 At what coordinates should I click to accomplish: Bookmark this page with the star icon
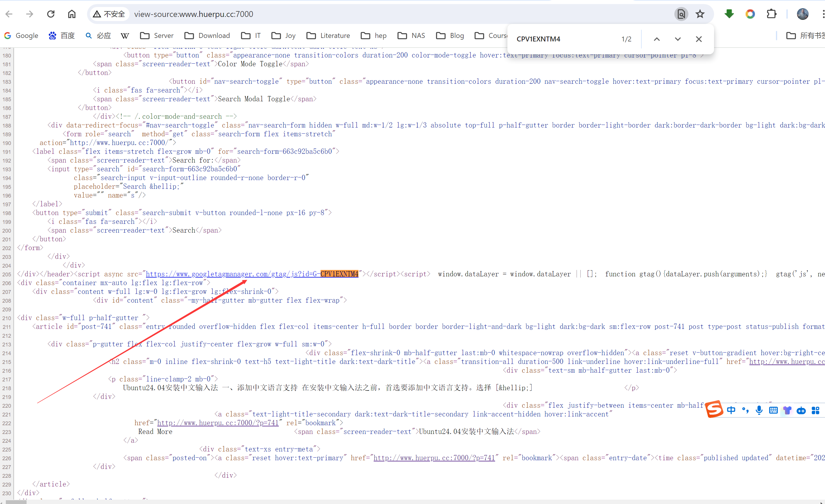pyautogui.click(x=700, y=14)
